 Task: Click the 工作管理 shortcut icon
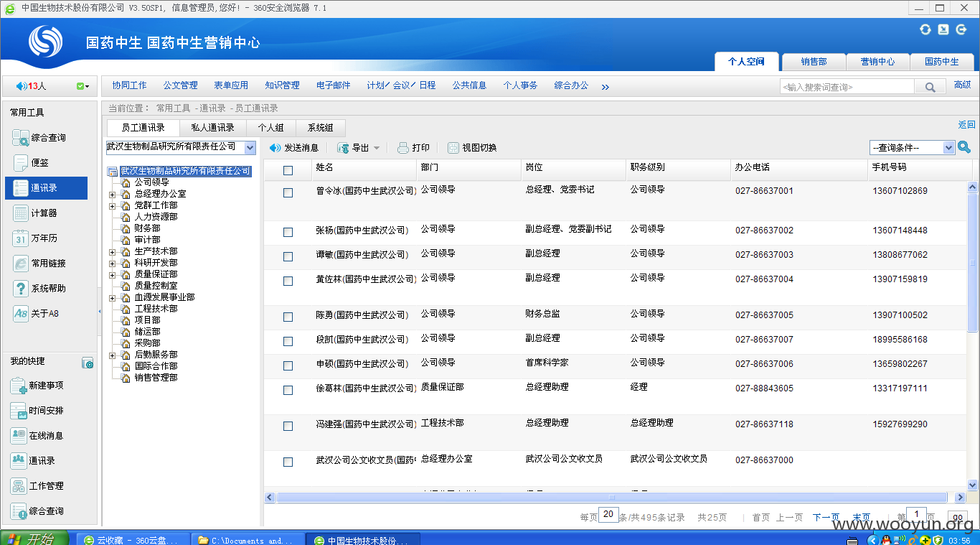(19, 486)
